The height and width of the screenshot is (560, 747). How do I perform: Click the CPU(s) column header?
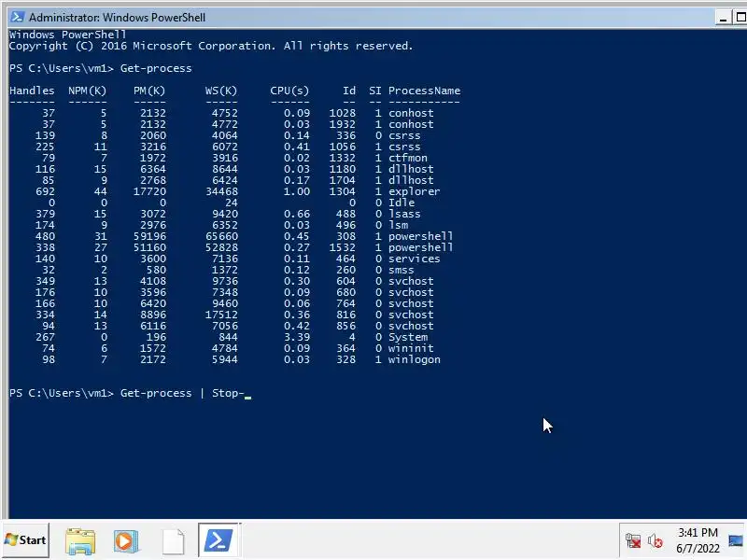pyautogui.click(x=289, y=91)
